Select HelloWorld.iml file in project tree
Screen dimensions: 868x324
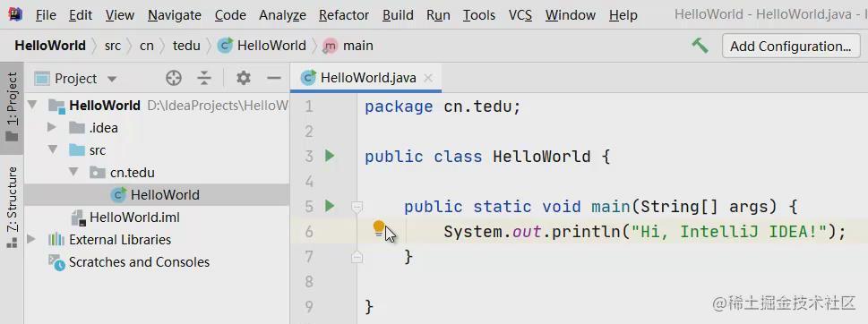click(x=134, y=217)
